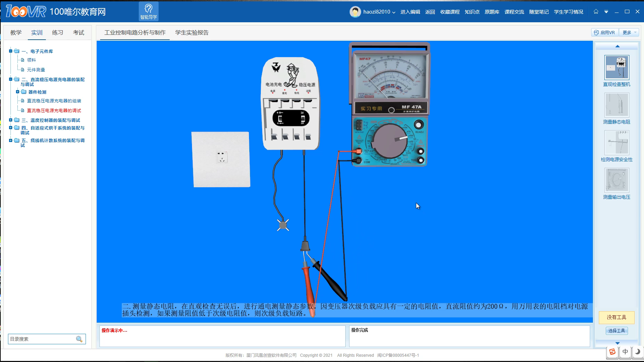Click the Sogou input method icon
Screen dimensions: 644x362
(613, 352)
